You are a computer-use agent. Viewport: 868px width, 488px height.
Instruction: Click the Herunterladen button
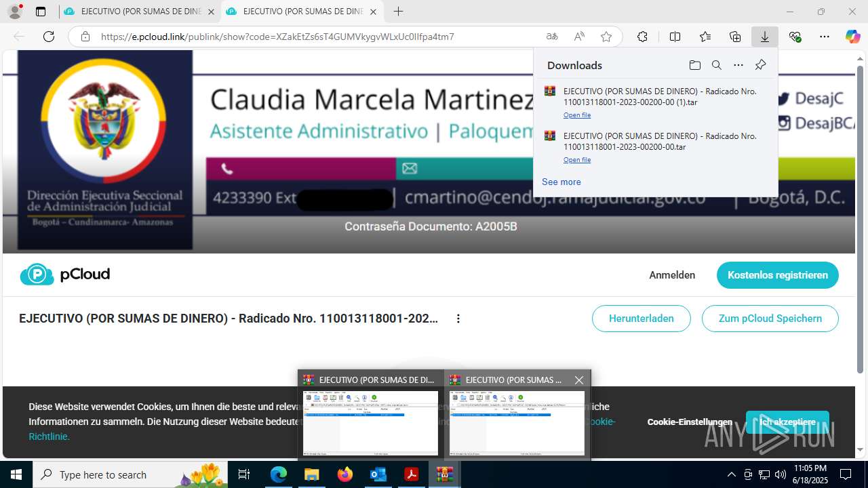[642, 319]
